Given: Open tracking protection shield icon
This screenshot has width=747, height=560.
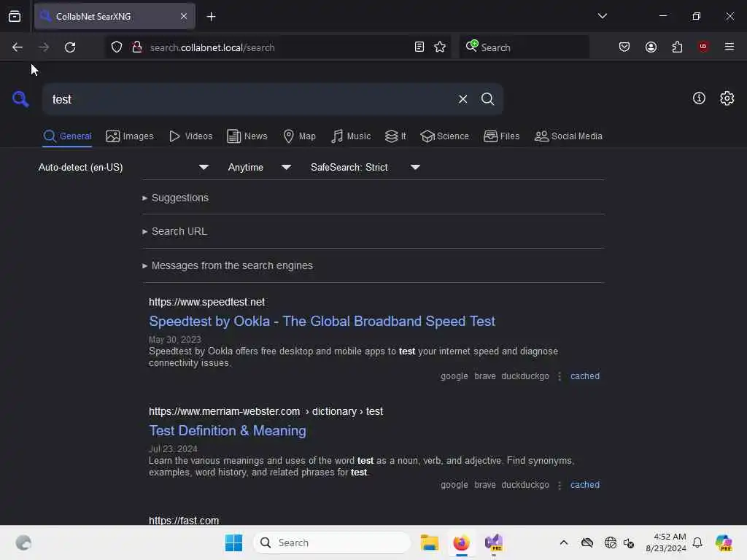Looking at the screenshot, I should [117, 47].
